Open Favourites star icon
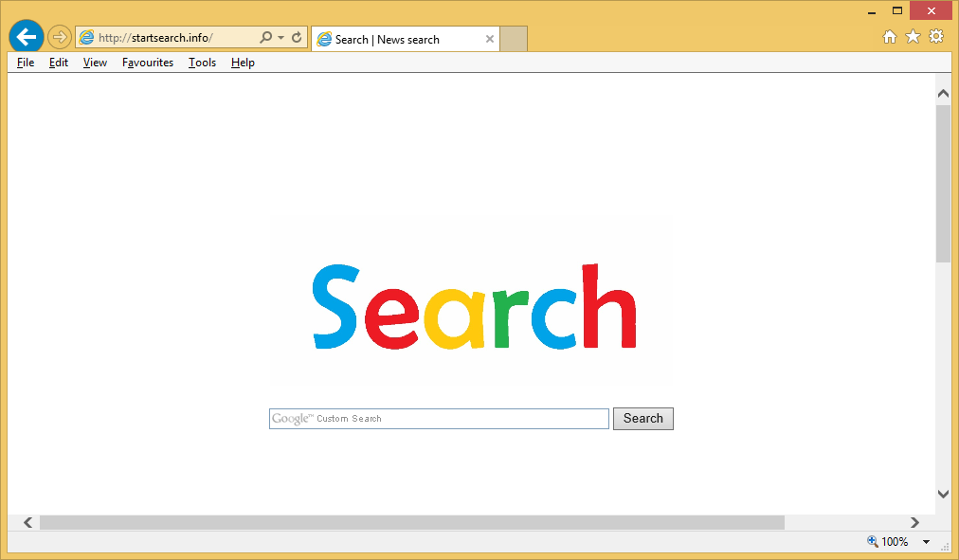 [913, 37]
